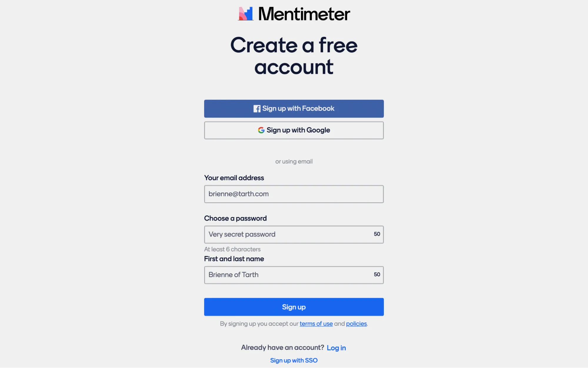588x368 pixels.
Task: Click the 'Create a free account' heading
Action: (294, 56)
